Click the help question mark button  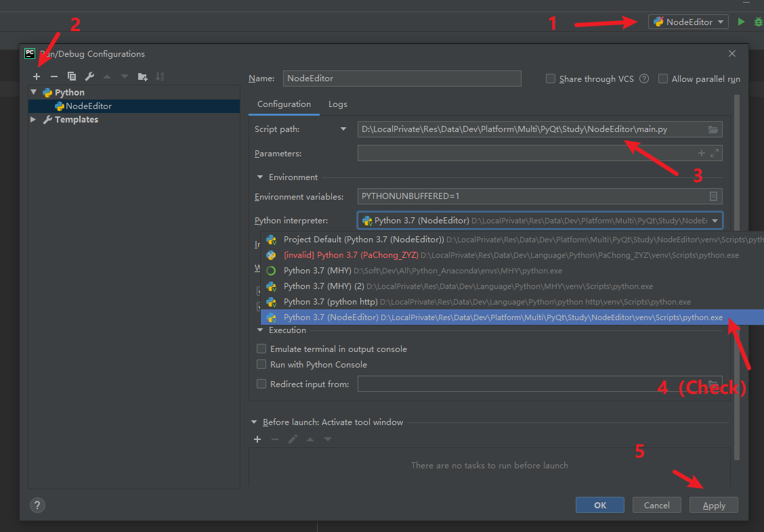pyautogui.click(x=37, y=505)
